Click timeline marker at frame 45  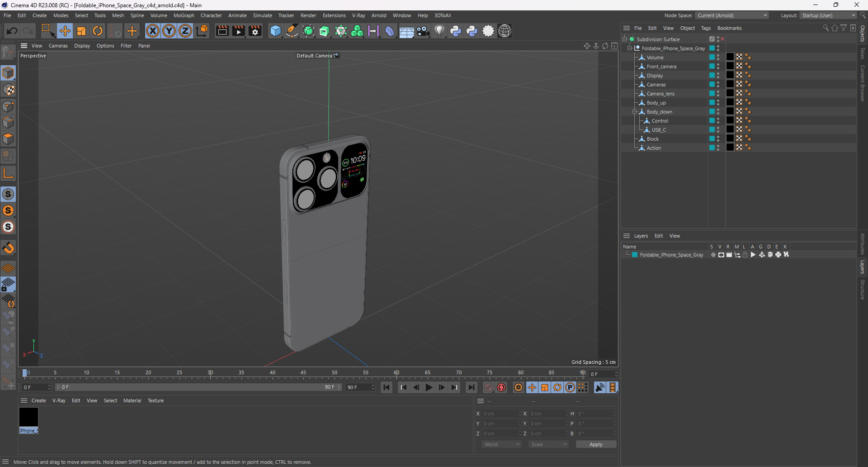coord(303,374)
